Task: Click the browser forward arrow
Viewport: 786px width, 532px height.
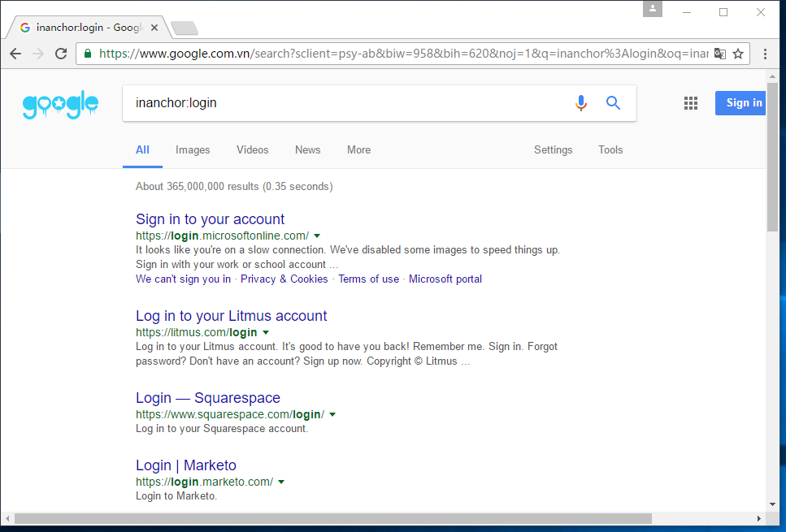Action: [38, 54]
